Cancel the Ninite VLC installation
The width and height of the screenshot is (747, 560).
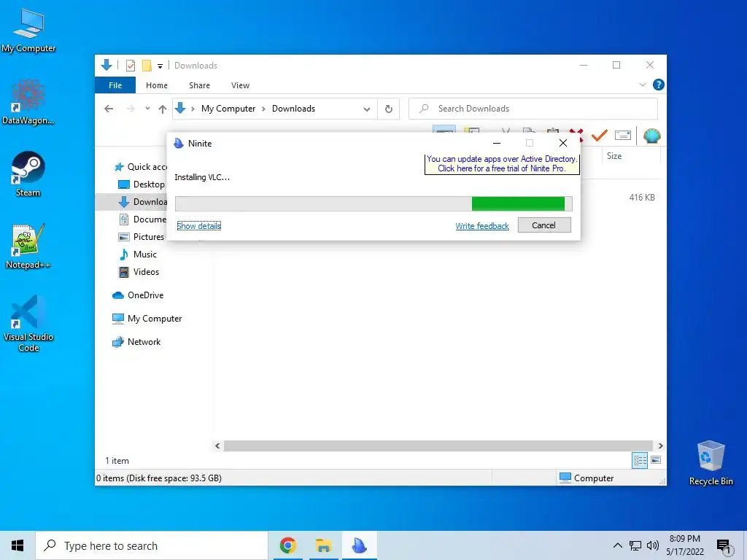[544, 225]
